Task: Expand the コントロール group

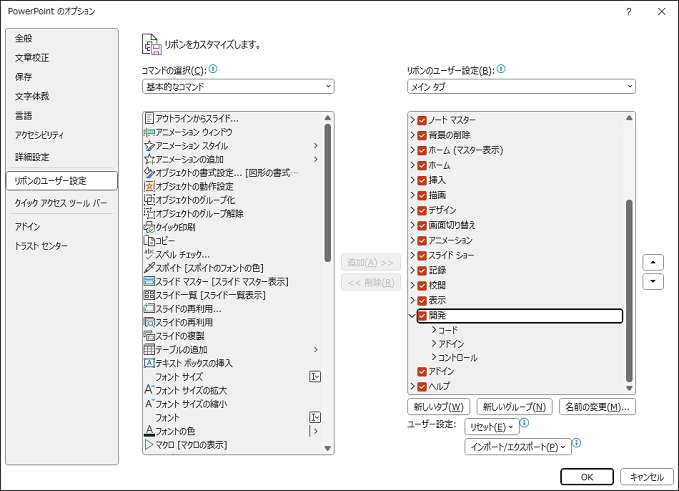Action: 433,357
